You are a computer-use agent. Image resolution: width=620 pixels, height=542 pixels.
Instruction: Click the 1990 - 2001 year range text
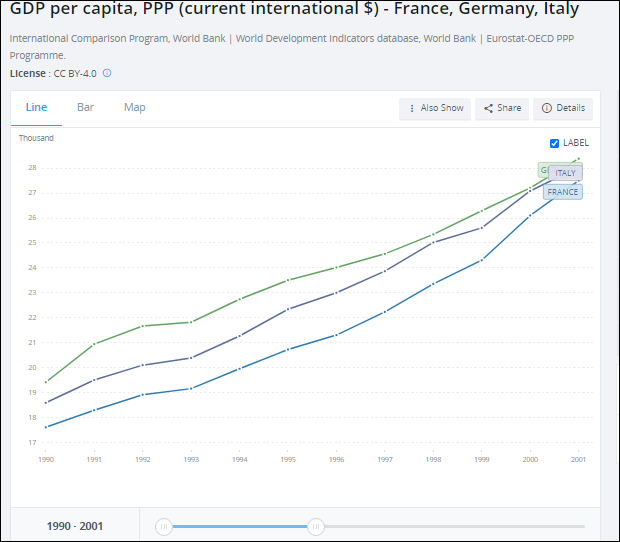pyautogui.click(x=75, y=526)
